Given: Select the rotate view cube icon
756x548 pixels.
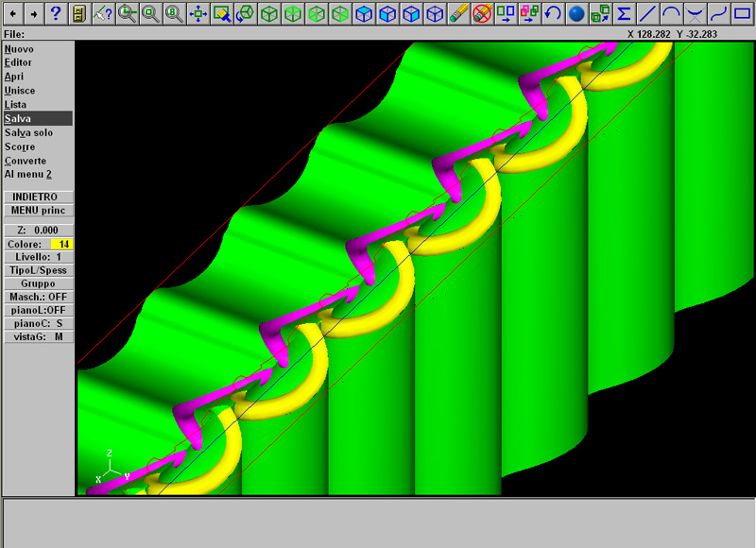Looking at the screenshot, I should (245, 14).
